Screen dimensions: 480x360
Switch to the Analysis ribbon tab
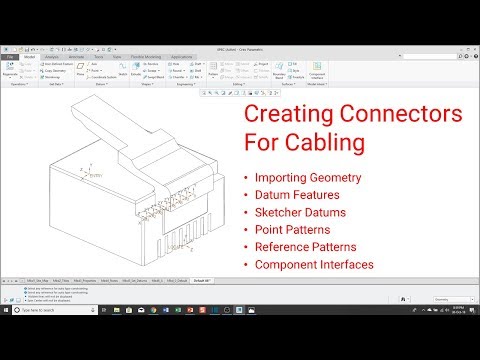pos(52,57)
